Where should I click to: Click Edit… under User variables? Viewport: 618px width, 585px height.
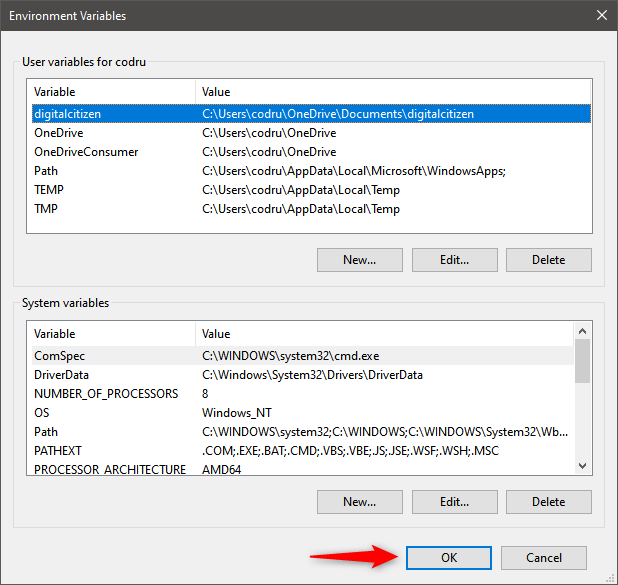[x=454, y=260]
